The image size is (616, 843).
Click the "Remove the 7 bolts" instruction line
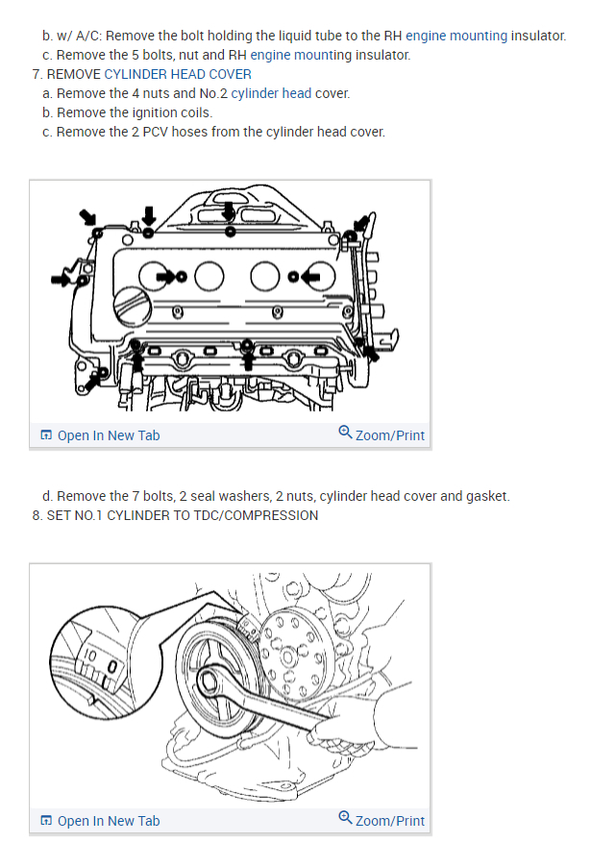pos(276,496)
